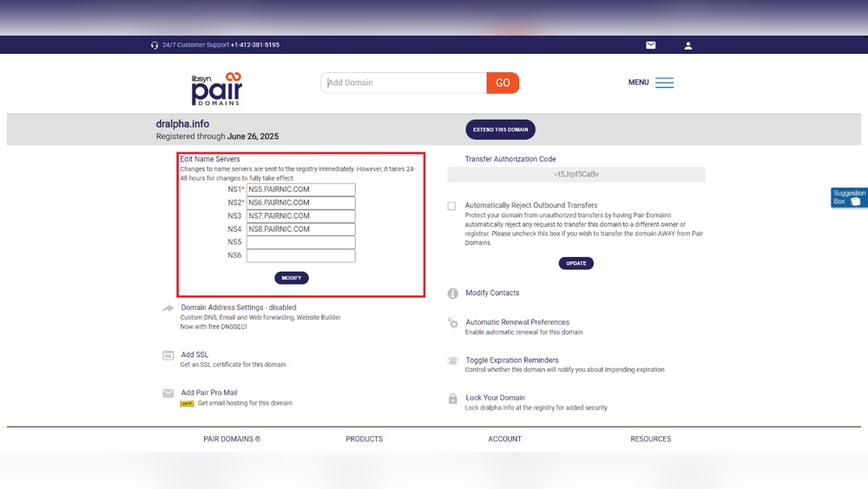This screenshot has height=489, width=868.
Task: Open Domain Address Settings - disabled link
Action: pos(239,307)
